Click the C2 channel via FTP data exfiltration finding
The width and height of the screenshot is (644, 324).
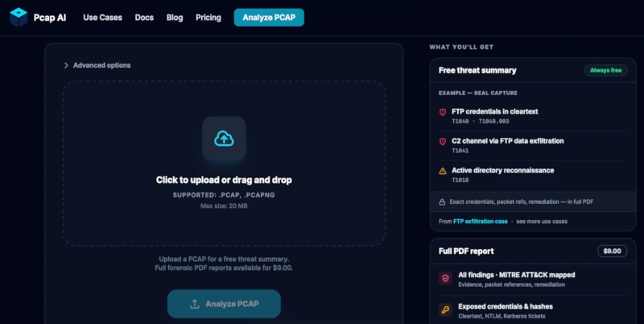tap(508, 141)
